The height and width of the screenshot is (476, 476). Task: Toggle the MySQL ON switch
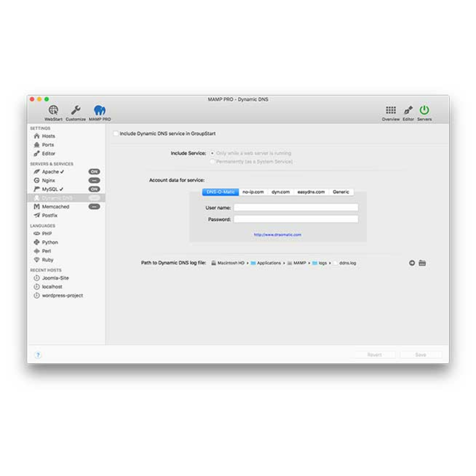pyautogui.click(x=94, y=189)
